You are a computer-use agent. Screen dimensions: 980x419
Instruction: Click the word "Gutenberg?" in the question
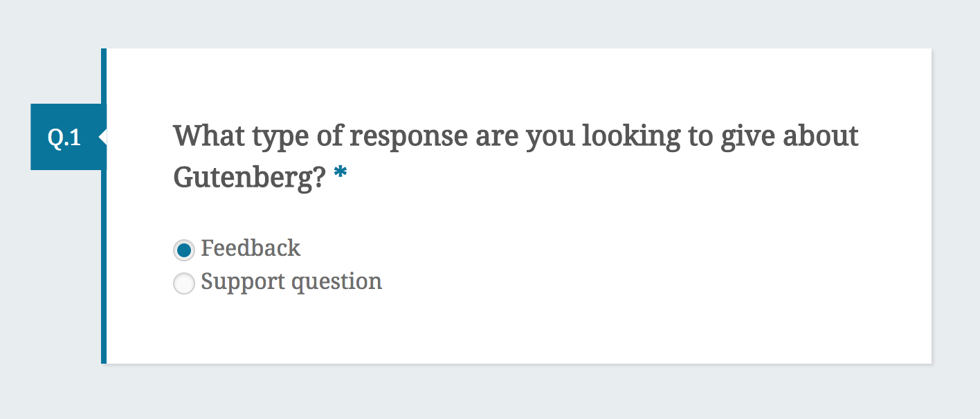click(249, 178)
